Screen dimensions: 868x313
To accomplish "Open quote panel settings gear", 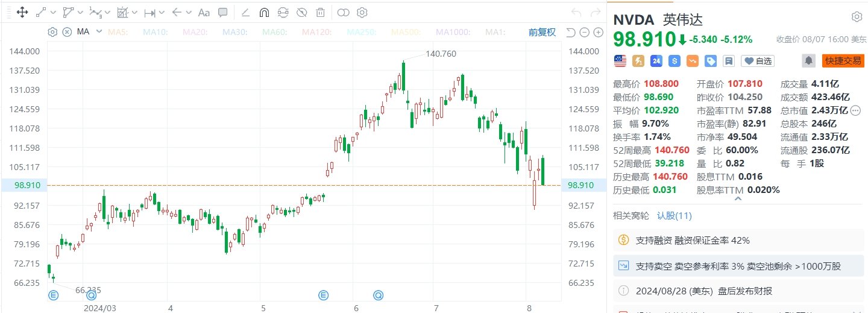I will point(857,17).
